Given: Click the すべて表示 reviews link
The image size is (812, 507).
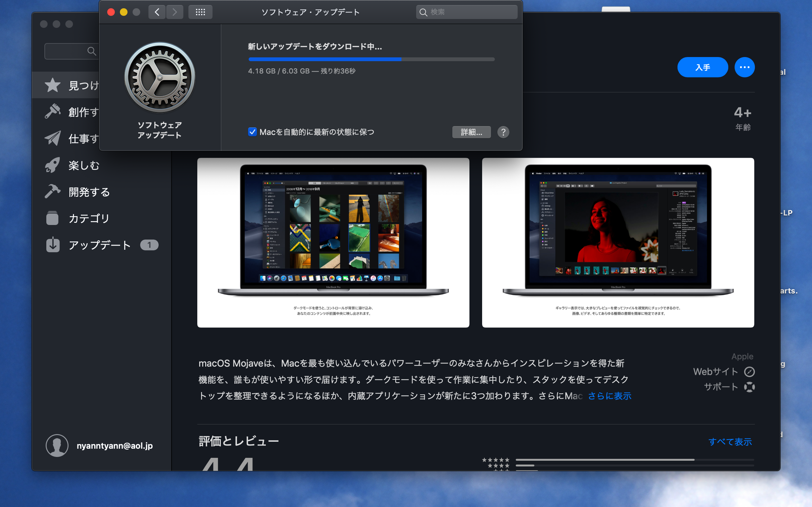Looking at the screenshot, I should tap(730, 442).
